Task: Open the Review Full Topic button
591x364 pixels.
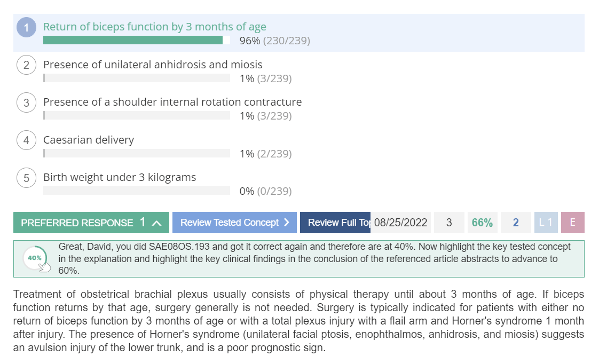Action: (x=335, y=223)
